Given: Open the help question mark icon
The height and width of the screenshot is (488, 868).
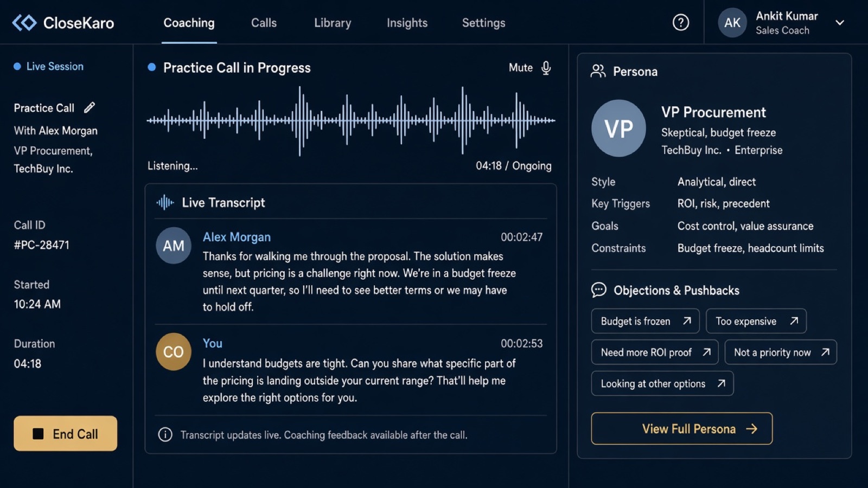Looking at the screenshot, I should pos(680,22).
